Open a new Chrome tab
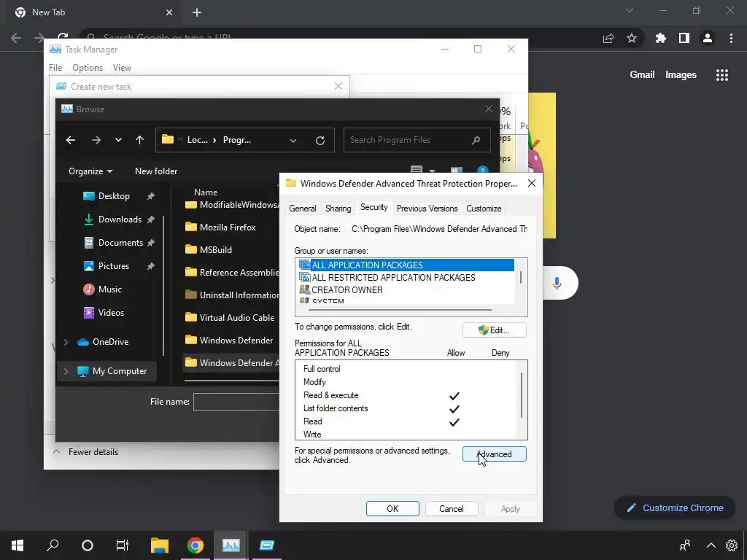 [x=197, y=12]
